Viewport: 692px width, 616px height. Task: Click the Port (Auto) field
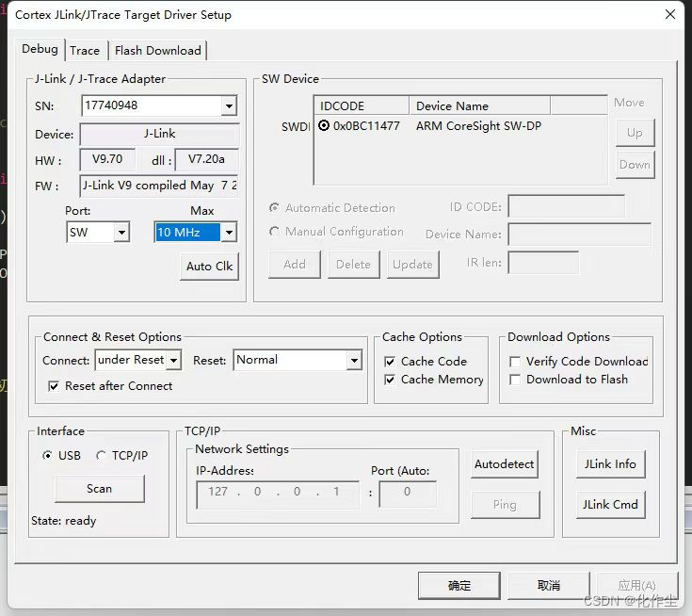[408, 494]
